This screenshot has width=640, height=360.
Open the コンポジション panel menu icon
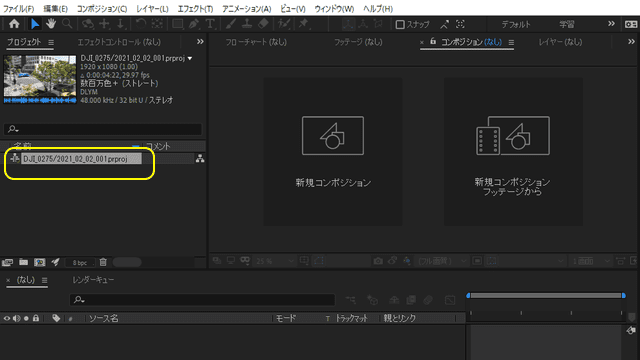coord(511,42)
